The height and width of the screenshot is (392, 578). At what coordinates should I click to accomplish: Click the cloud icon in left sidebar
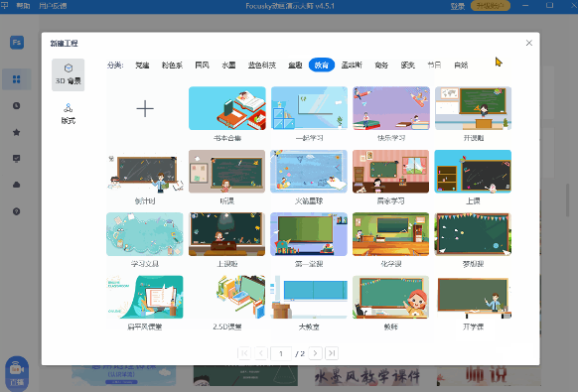tap(17, 185)
